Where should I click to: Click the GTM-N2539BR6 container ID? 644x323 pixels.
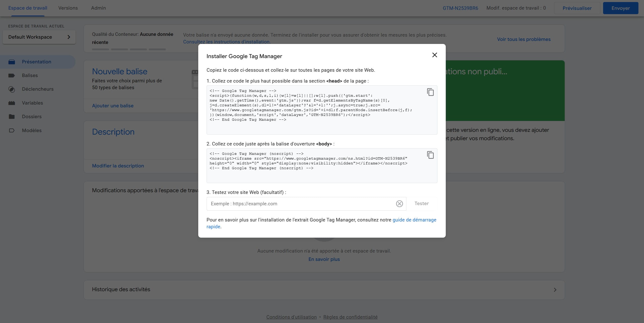[460, 8]
